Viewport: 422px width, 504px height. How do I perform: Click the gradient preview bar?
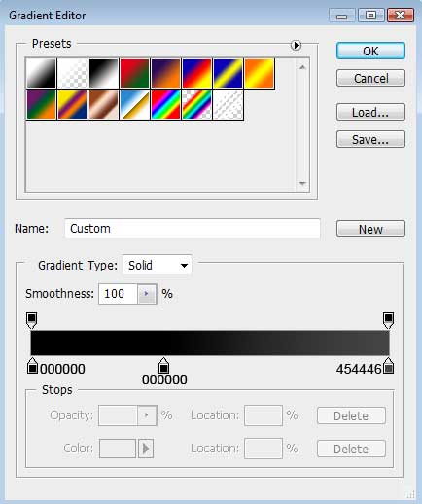coord(210,342)
